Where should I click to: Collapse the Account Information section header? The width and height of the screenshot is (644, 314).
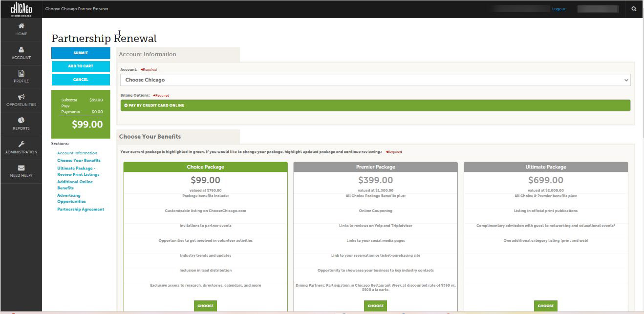147,54
